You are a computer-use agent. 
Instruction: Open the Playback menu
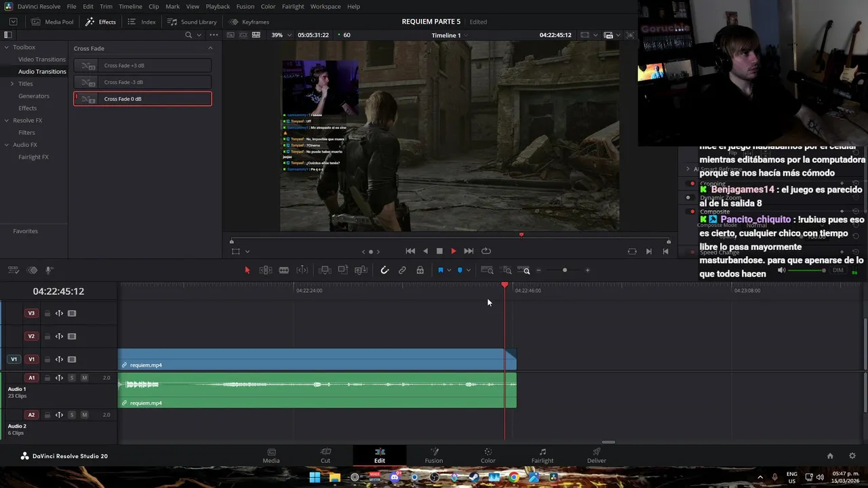(218, 6)
